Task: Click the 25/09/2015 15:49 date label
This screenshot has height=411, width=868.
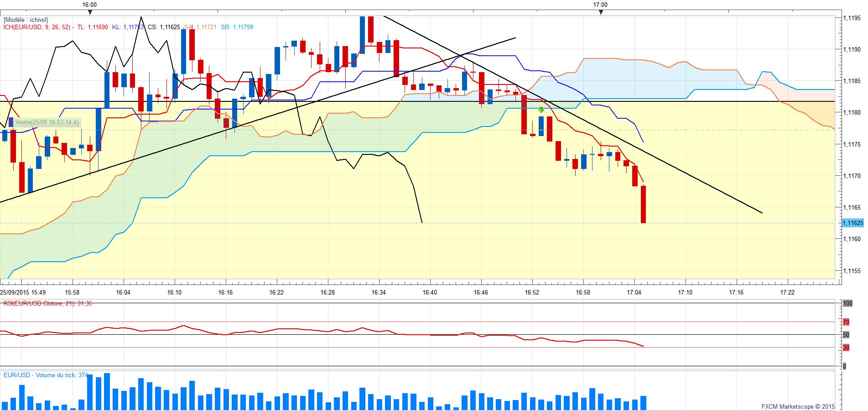Action: [23, 292]
